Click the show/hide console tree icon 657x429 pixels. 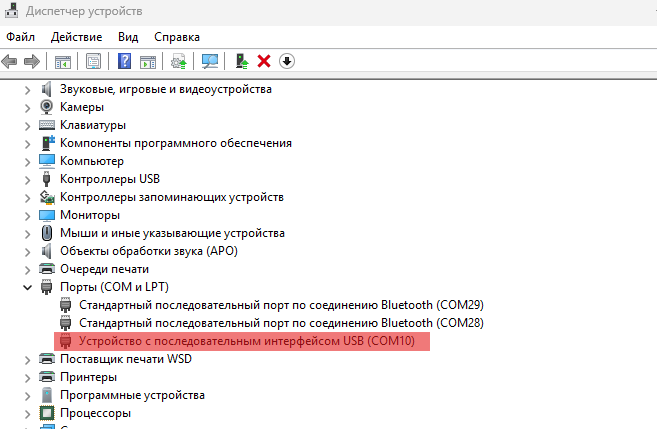pos(63,61)
